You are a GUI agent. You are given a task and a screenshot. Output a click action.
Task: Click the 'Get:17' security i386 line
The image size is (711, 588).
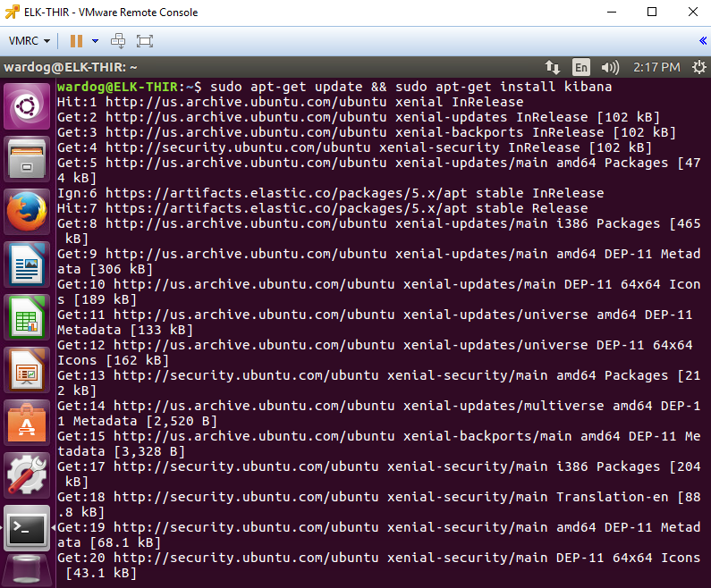pos(379,474)
